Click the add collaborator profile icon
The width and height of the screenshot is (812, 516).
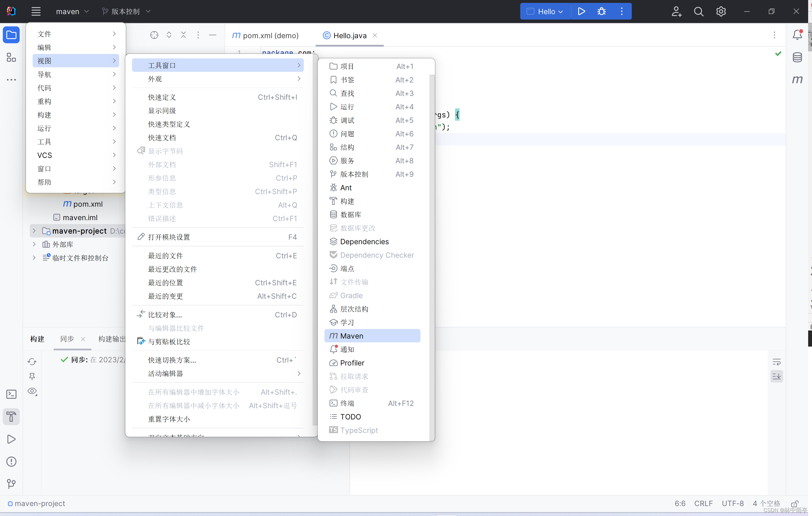pyautogui.click(x=676, y=12)
